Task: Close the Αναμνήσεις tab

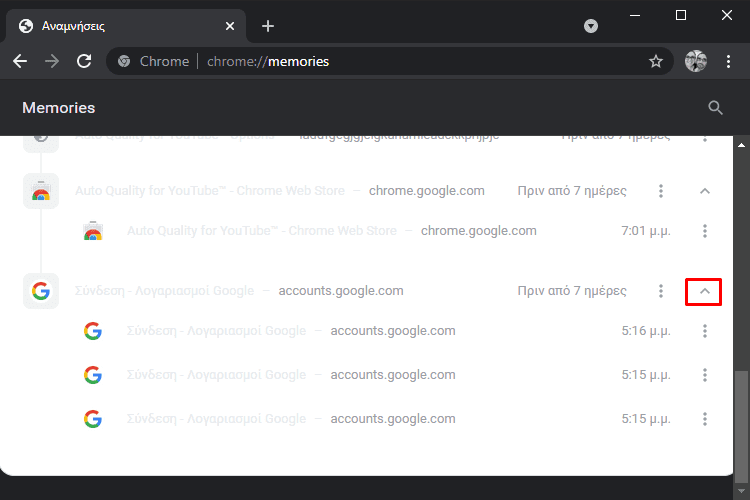Action: tap(230, 26)
